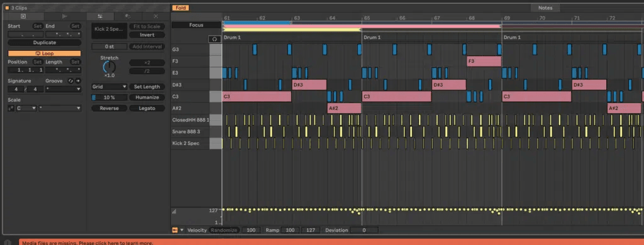Image resolution: width=644 pixels, height=245 pixels.
Task: Click the Fit to Scale button
Action: [147, 26]
